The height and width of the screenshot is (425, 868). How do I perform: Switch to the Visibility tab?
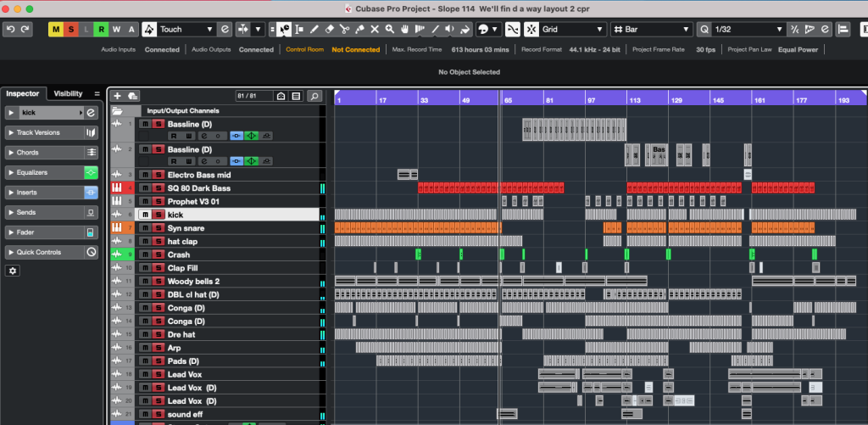click(x=68, y=93)
